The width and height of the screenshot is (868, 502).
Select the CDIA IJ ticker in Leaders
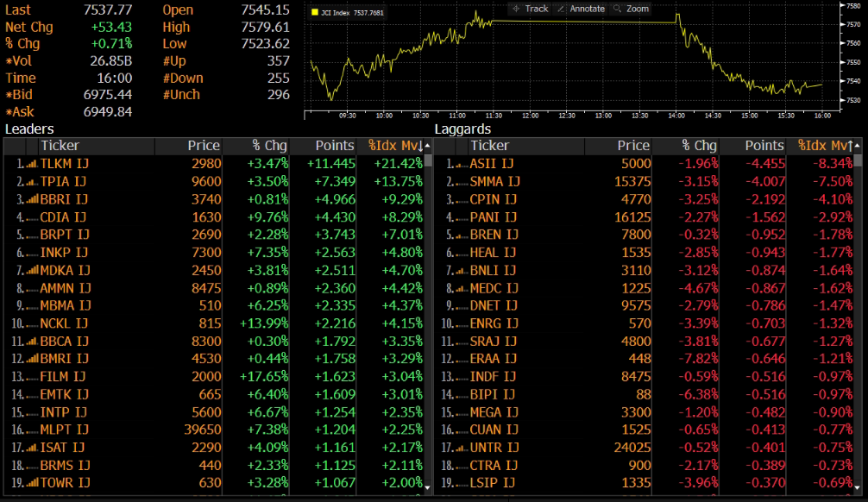(x=64, y=217)
